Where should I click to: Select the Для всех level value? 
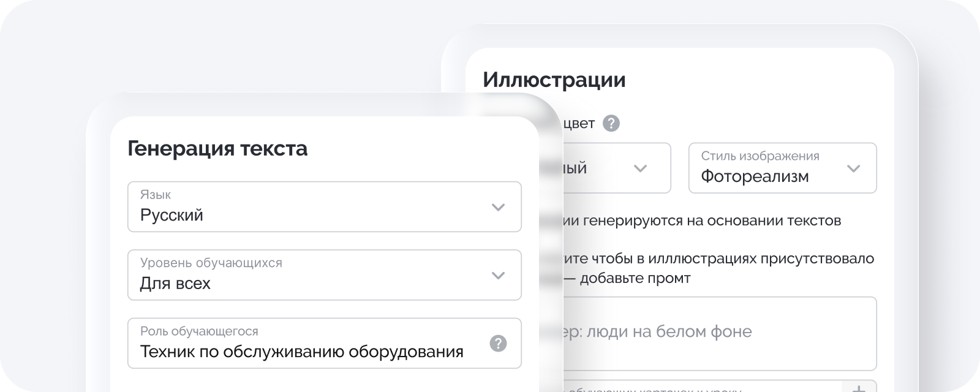point(175,284)
